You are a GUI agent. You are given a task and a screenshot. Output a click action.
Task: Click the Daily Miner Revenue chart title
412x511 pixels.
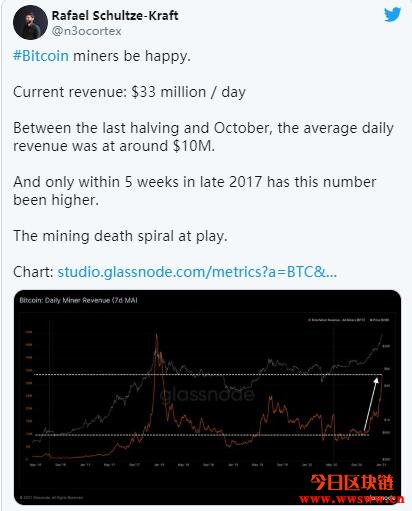point(78,300)
